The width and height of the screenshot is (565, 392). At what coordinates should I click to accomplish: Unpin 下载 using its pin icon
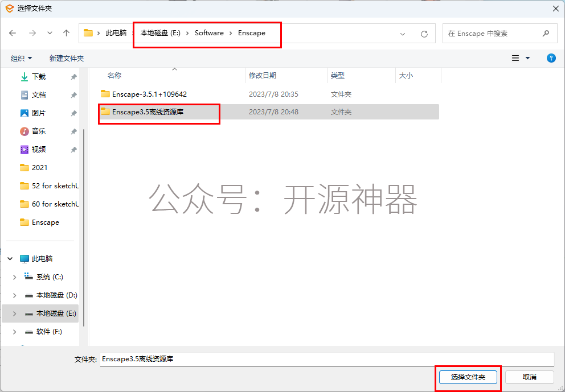point(73,77)
